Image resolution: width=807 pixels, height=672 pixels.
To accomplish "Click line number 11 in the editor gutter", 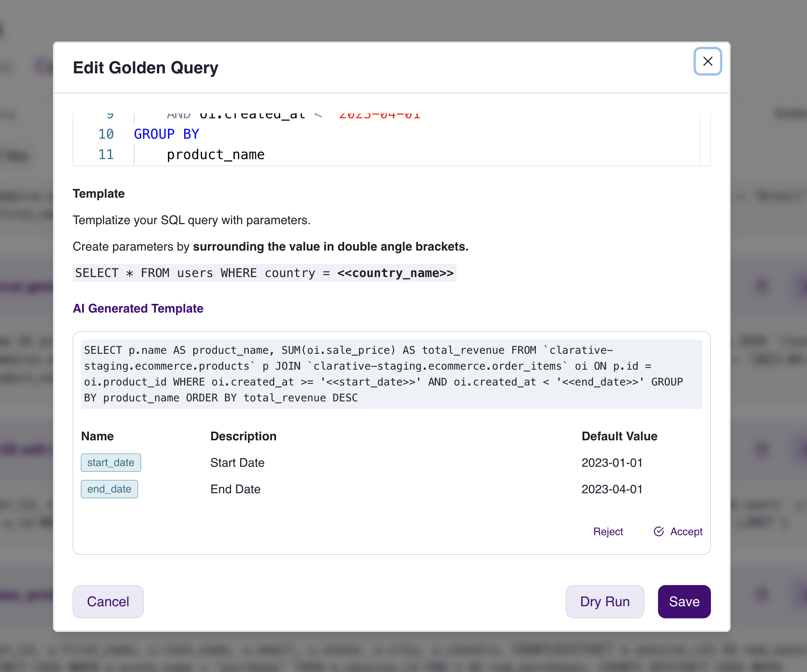I will tap(106, 154).
